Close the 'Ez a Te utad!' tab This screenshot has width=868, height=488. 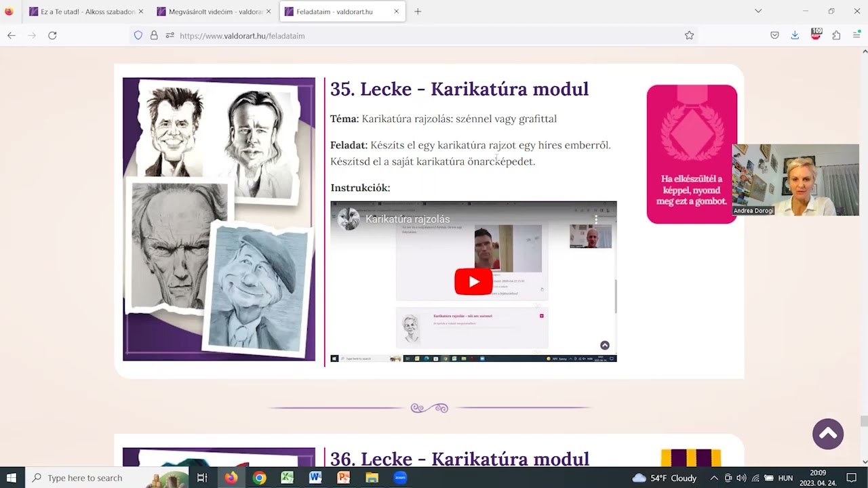141,12
